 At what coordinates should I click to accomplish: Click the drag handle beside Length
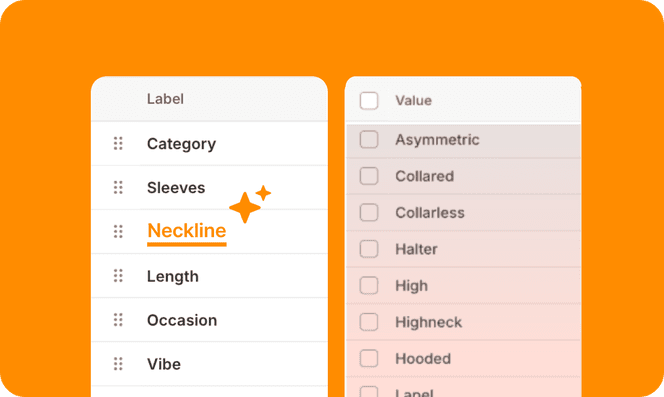[118, 276]
